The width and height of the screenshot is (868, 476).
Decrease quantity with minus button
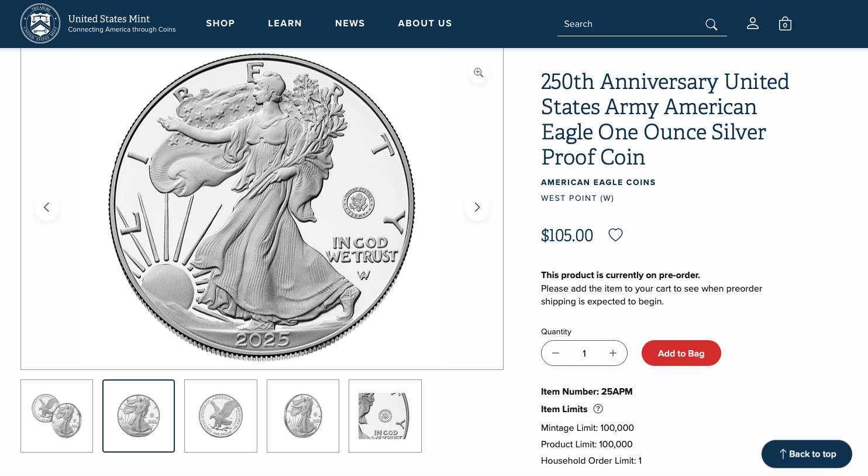(556, 353)
